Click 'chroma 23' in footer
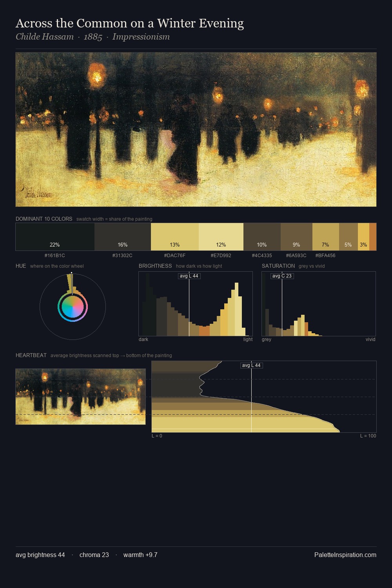The image size is (392, 588). point(94,555)
